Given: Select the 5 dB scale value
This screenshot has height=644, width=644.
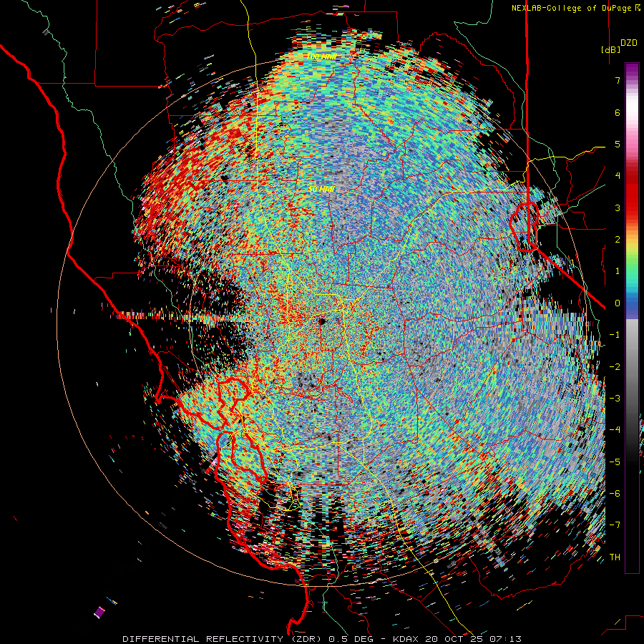Looking at the screenshot, I should [618, 144].
